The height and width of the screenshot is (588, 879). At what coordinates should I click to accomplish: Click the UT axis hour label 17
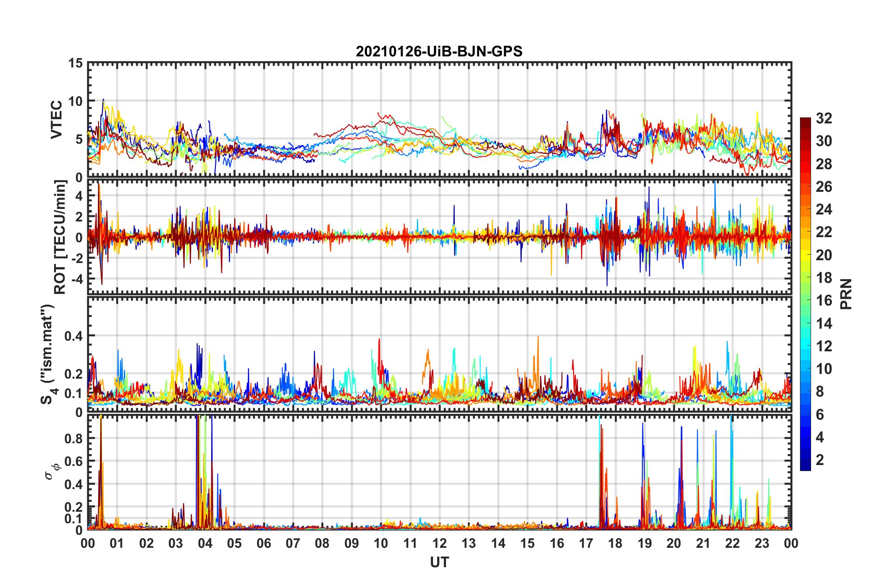point(586,543)
